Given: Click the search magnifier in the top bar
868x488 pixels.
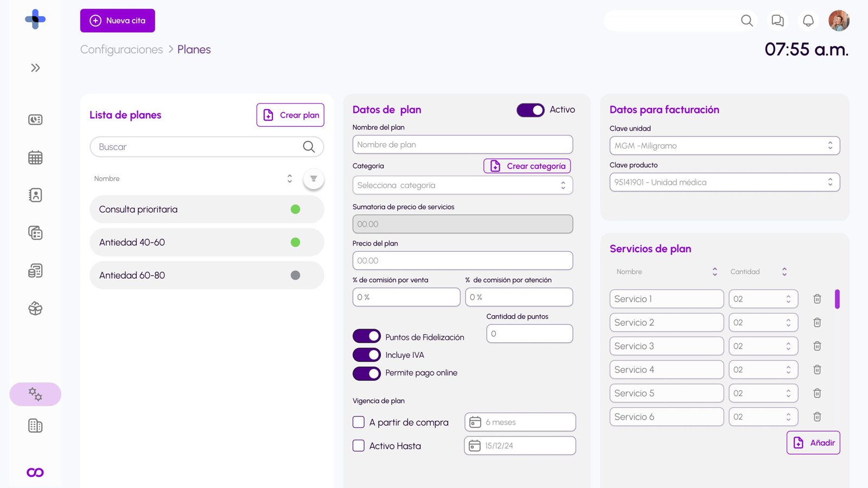Looking at the screenshot, I should [746, 21].
